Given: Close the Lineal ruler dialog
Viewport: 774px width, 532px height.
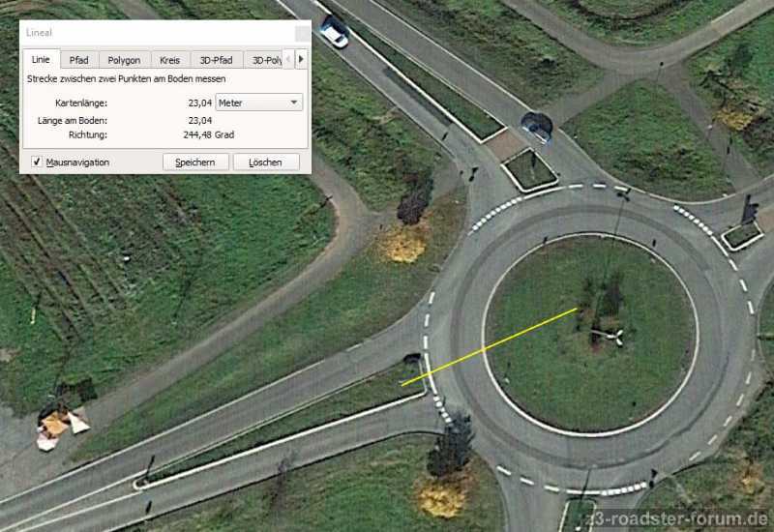Looking at the screenshot, I should click(303, 34).
